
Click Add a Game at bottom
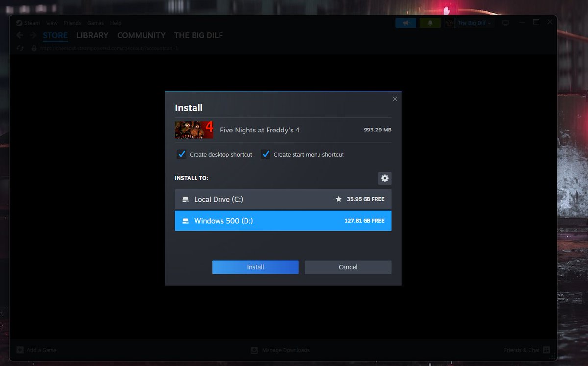[x=42, y=350]
